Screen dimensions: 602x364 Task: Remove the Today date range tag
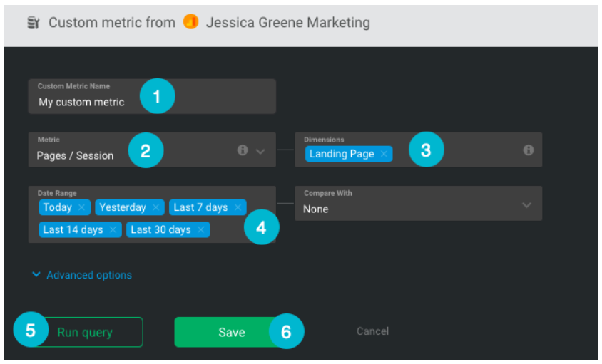[82, 207]
